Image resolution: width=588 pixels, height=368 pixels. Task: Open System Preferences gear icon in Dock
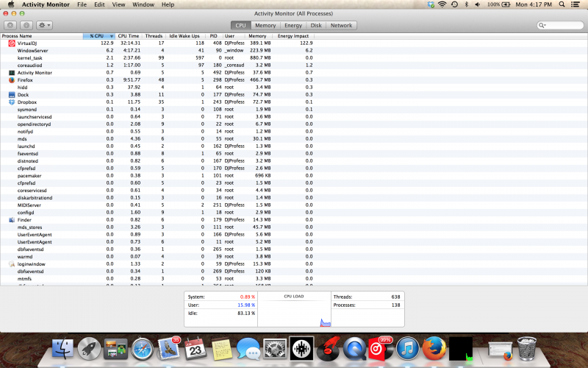(275, 348)
